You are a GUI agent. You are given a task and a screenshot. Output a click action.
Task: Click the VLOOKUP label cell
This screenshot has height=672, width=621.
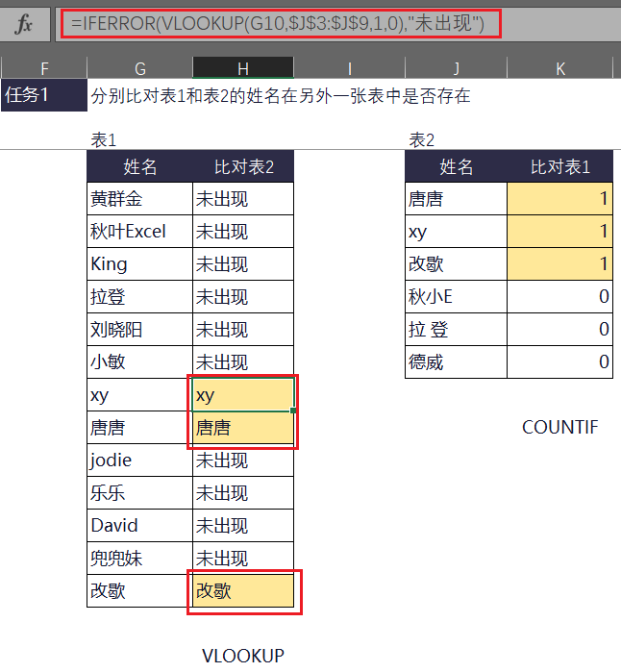pyautogui.click(x=243, y=656)
